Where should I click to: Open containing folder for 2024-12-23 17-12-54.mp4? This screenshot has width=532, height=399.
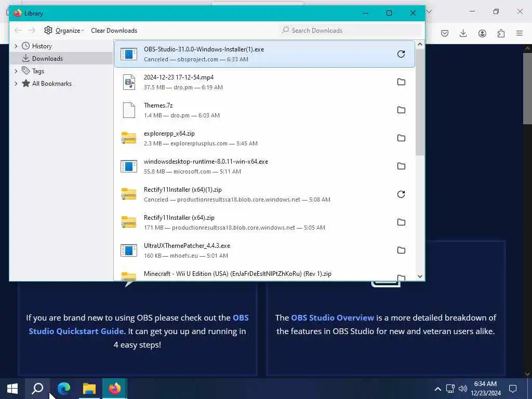(x=401, y=82)
